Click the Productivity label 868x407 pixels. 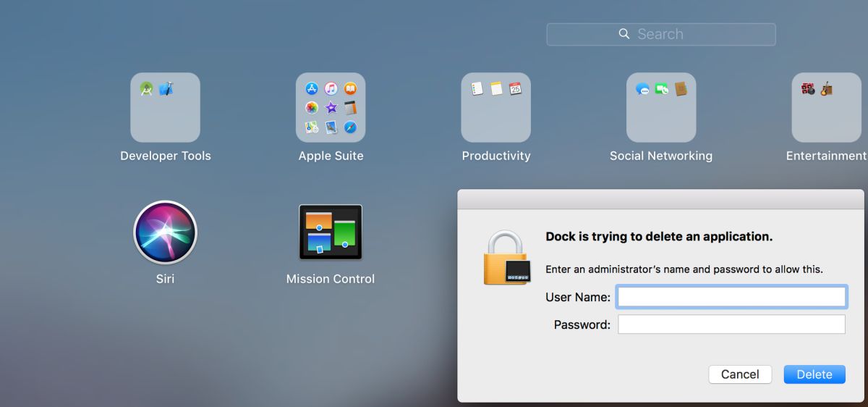click(x=496, y=156)
